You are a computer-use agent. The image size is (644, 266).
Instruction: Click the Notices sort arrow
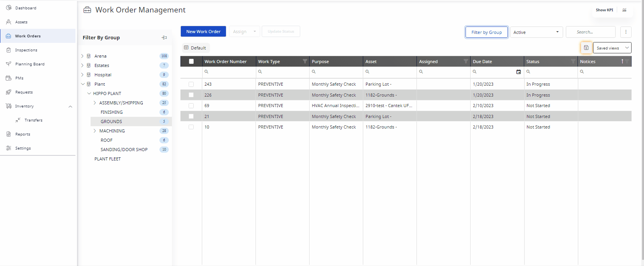click(622, 61)
